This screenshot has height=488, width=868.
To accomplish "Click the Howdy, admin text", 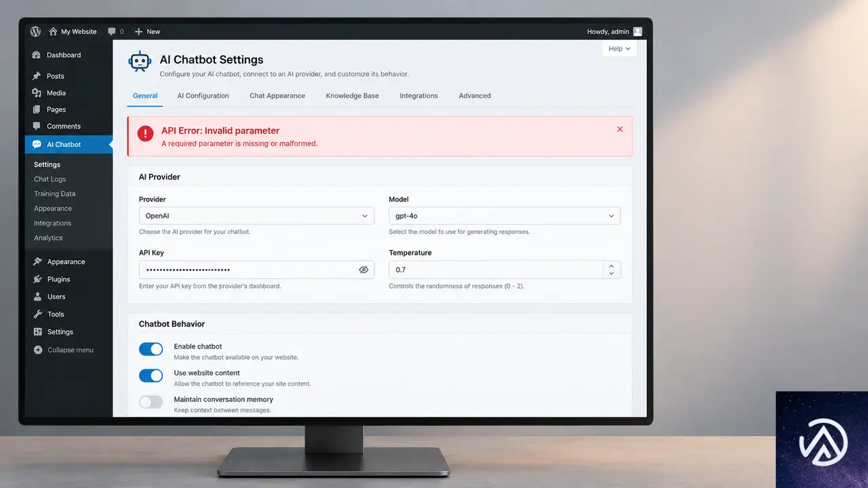I will (x=608, y=31).
